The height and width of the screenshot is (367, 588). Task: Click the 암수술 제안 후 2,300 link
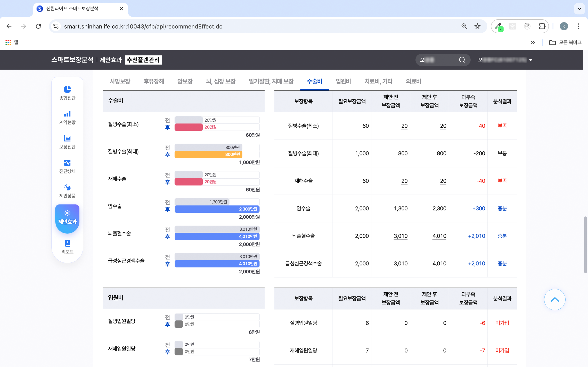click(439, 208)
